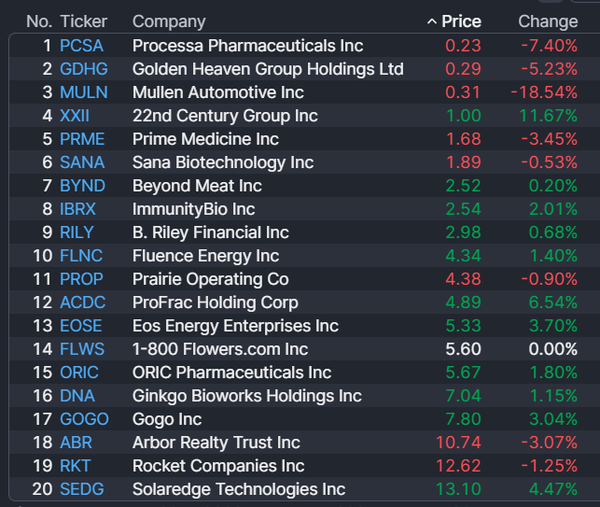The width and height of the screenshot is (600, 507).
Task: Open the XXII ticker link
Action: tap(75, 116)
